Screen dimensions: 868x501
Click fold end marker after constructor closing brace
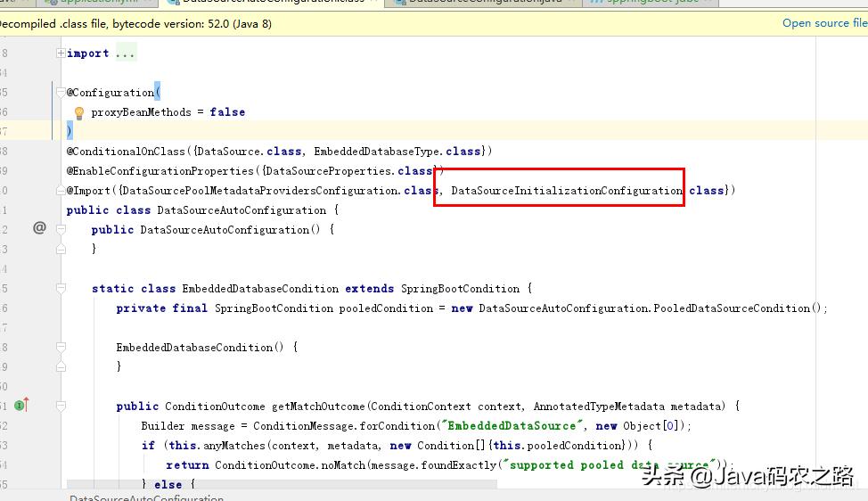[61, 249]
